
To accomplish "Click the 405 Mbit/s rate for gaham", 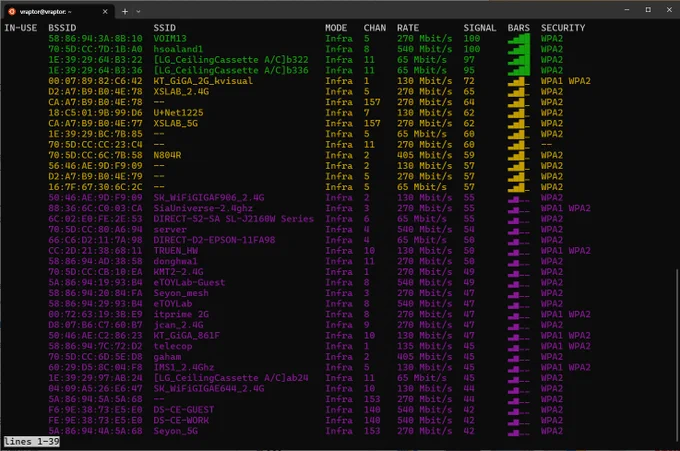I will click(x=425, y=357).
